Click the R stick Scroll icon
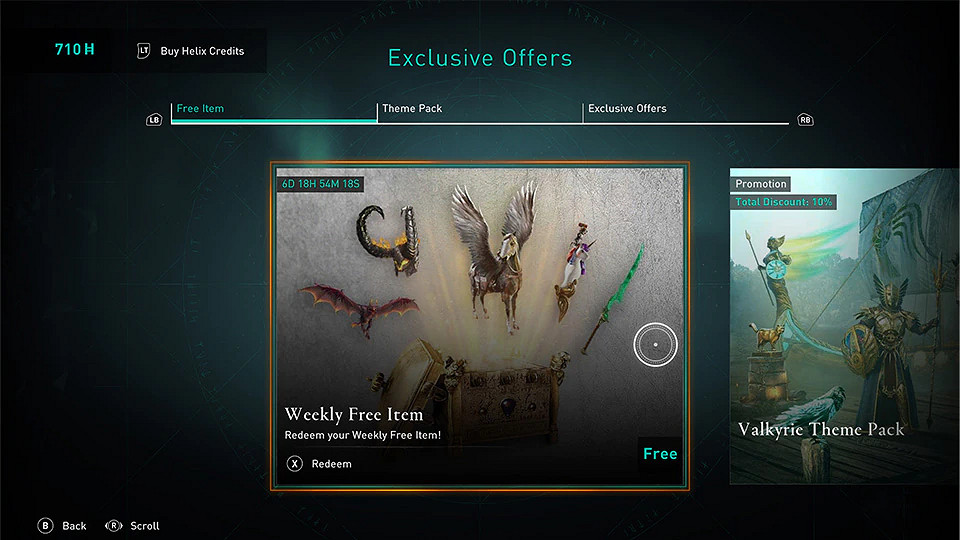The width and height of the screenshot is (960, 540). coord(114,525)
